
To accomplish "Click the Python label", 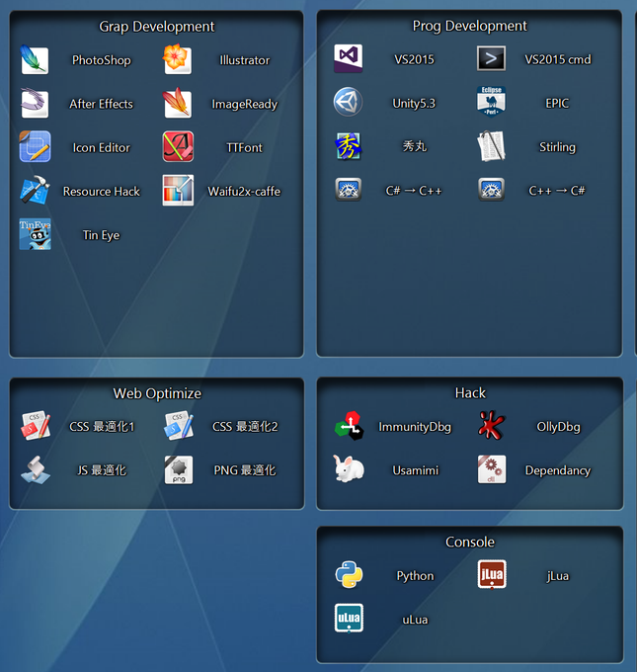I will click(x=415, y=576).
